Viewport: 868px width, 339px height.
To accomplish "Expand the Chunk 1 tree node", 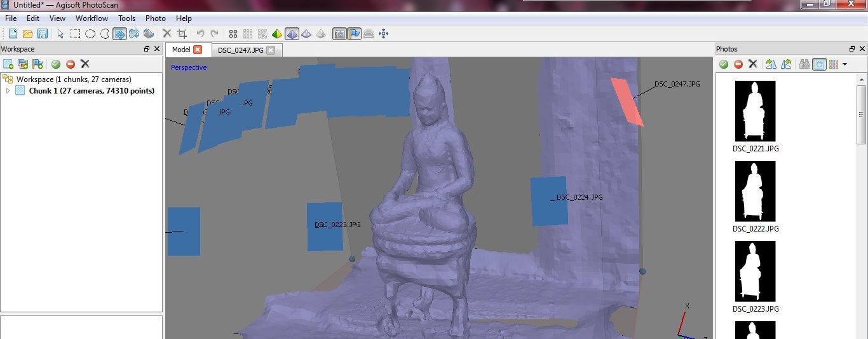I will tap(8, 91).
